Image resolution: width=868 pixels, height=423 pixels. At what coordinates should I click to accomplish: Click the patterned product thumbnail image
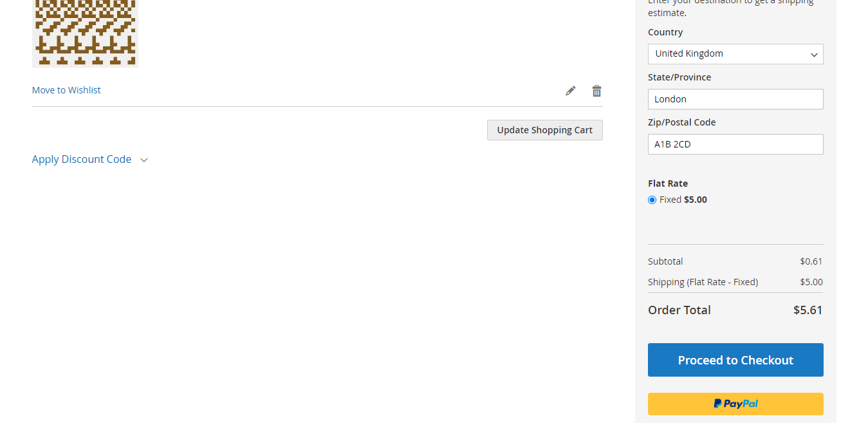[x=84, y=33]
